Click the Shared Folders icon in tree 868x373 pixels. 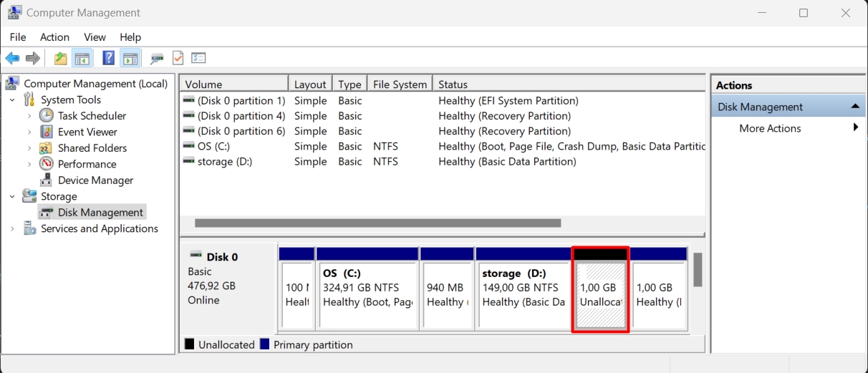point(47,147)
